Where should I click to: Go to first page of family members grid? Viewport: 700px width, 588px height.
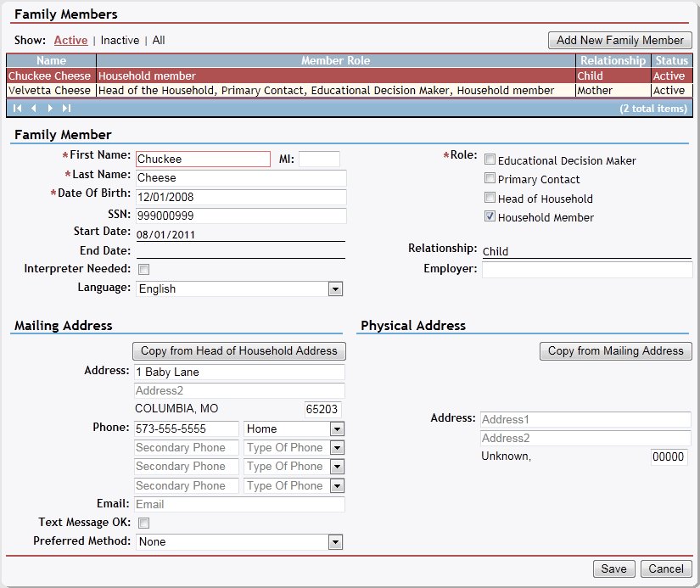click(x=17, y=109)
